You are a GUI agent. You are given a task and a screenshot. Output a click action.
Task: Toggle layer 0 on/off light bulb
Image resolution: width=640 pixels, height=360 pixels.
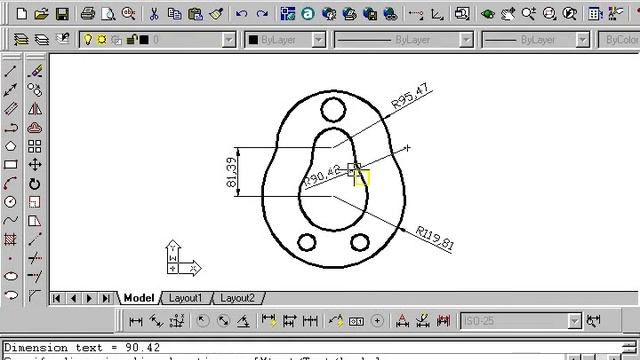pos(87,40)
